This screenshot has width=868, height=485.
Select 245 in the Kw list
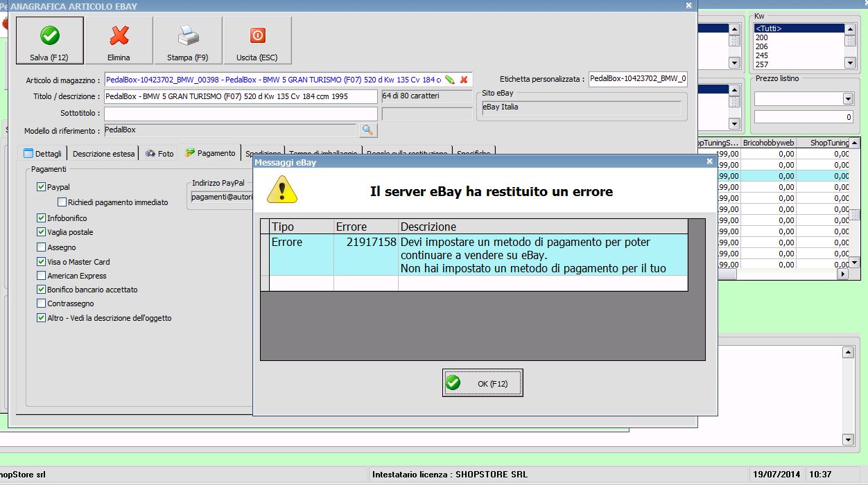[x=799, y=55]
